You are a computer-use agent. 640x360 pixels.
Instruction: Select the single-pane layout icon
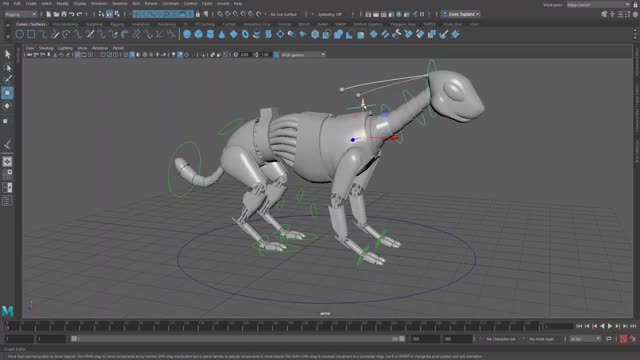tap(7, 162)
